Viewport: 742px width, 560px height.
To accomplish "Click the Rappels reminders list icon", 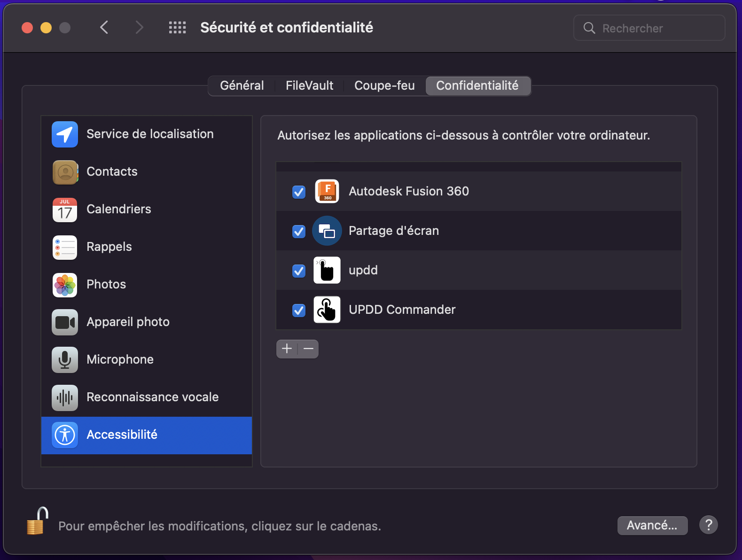I will pyautogui.click(x=65, y=247).
